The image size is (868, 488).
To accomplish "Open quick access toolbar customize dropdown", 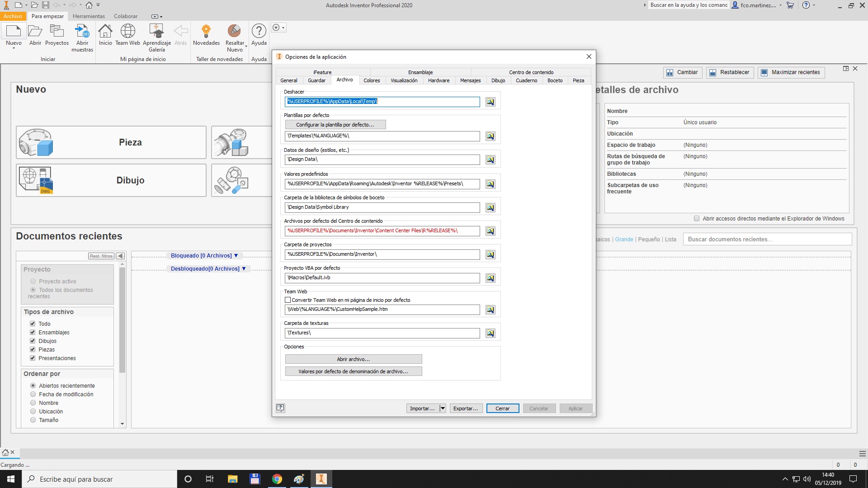I will pos(98,5).
